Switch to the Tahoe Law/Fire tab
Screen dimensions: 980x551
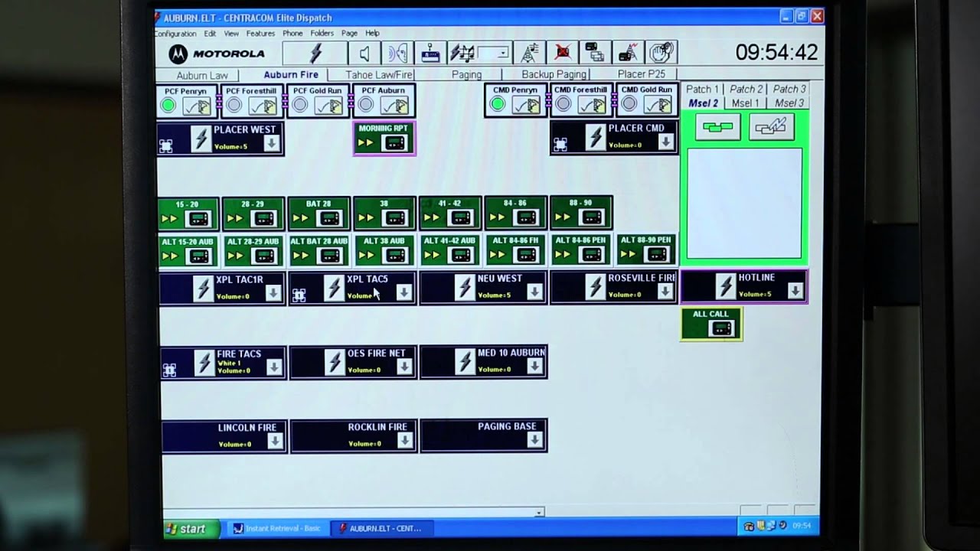point(379,75)
